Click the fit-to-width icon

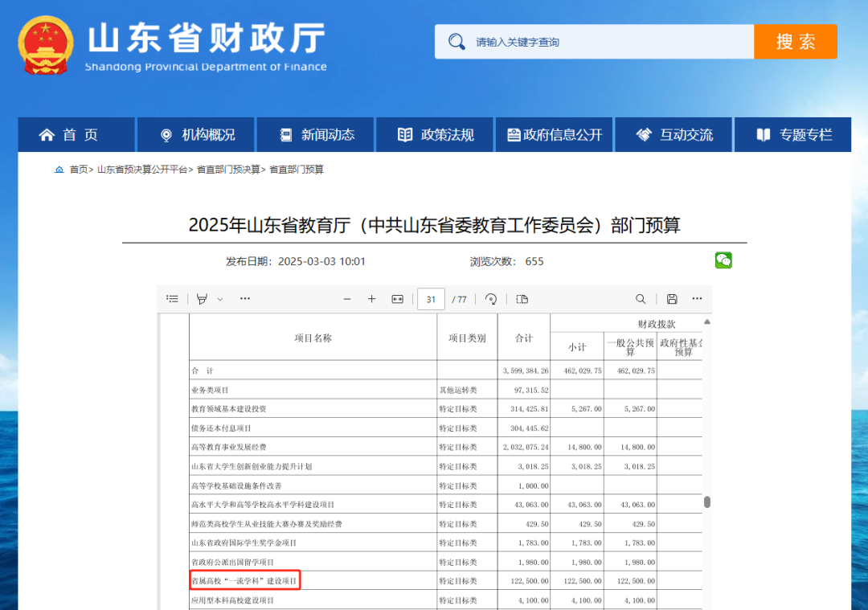tap(397, 298)
